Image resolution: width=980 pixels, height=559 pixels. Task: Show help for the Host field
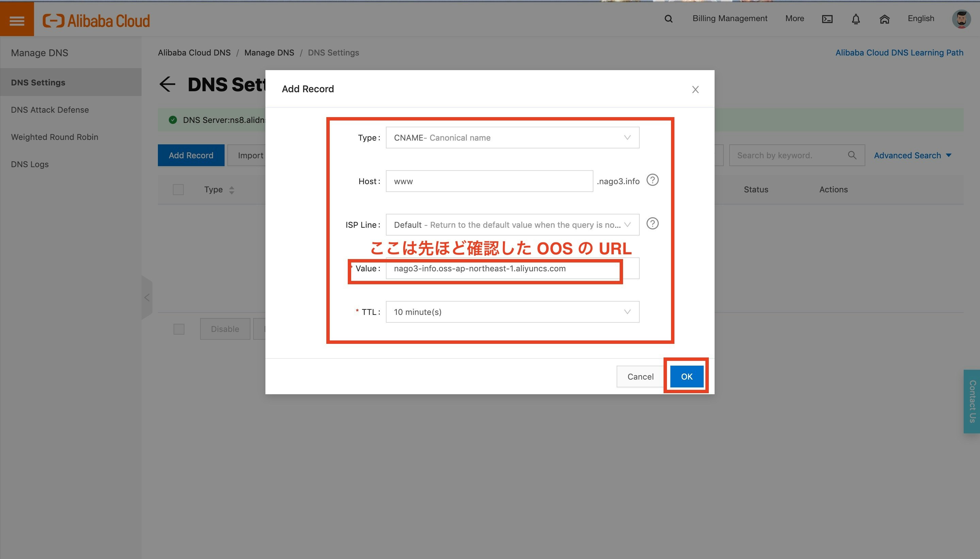[x=652, y=180]
